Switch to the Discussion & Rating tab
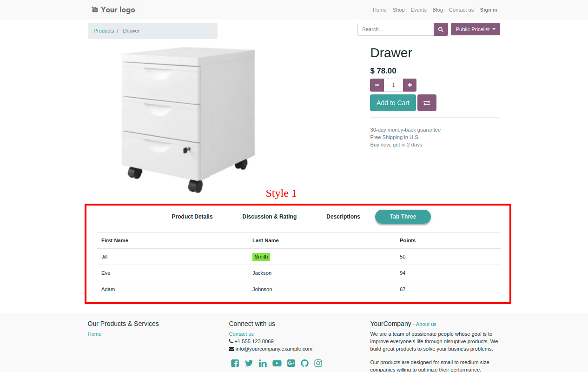 (x=270, y=217)
